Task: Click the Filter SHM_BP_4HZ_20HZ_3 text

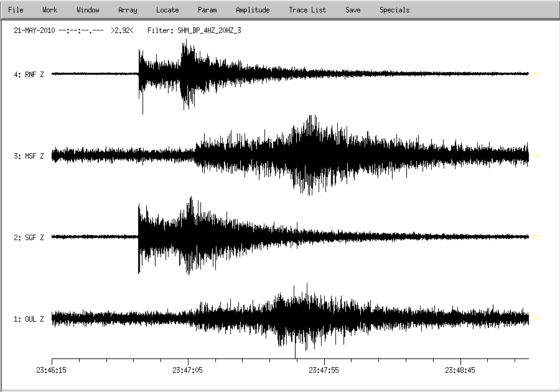Action: pyautogui.click(x=194, y=30)
